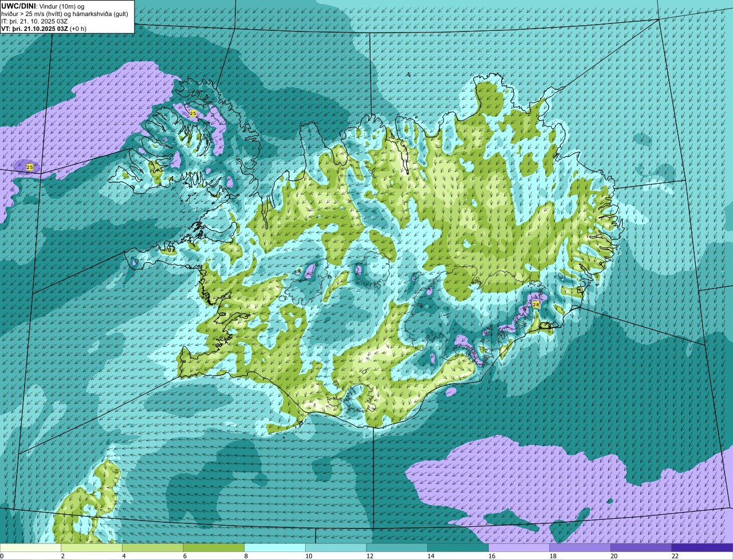Click the yellow 28 gust marker
This screenshot has width=733, height=560.
[536, 305]
